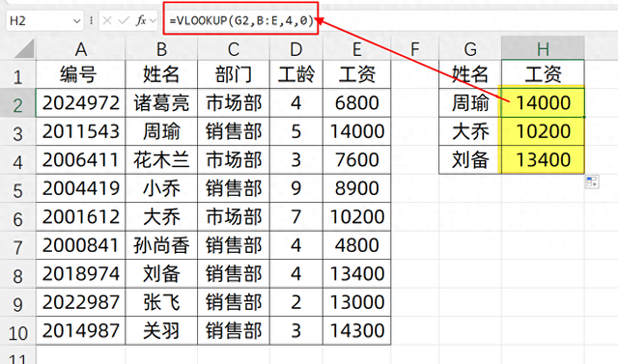
Task: Click the Insert Function fx icon
Action: point(141,20)
